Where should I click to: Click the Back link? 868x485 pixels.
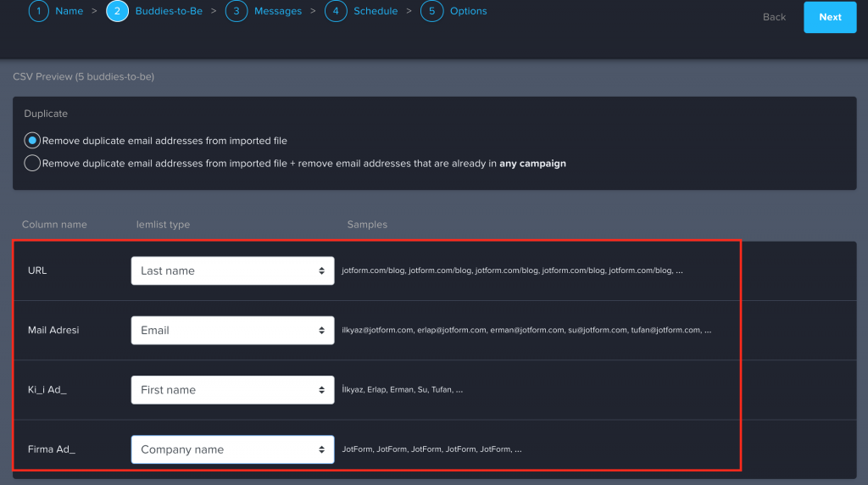[x=774, y=17]
